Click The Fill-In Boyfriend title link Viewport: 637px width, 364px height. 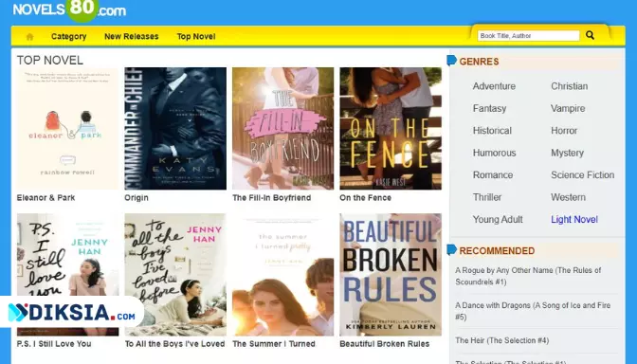271,198
